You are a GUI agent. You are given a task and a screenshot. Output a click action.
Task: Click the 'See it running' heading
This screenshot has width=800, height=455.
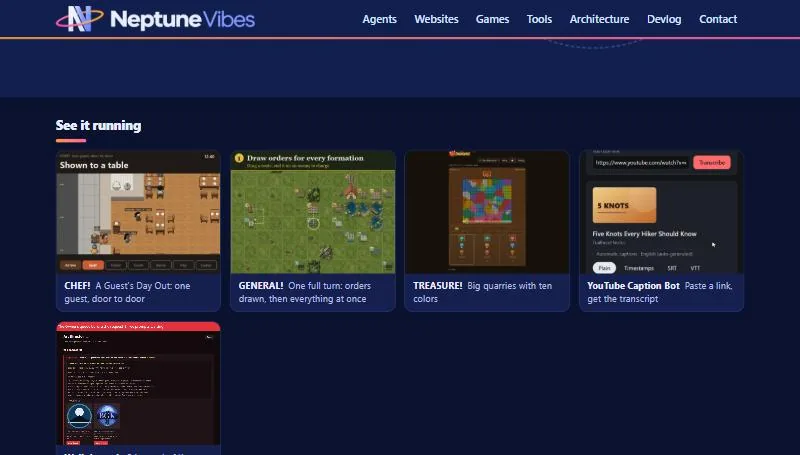98,125
